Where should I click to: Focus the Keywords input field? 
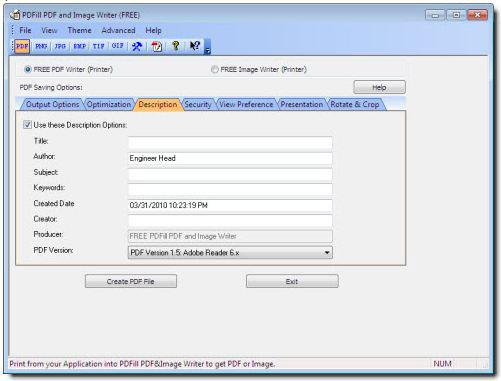click(230, 189)
